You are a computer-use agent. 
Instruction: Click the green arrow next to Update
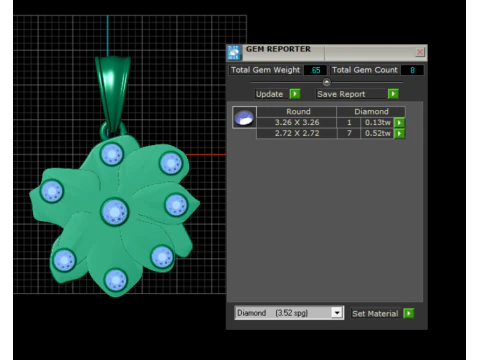(x=295, y=94)
